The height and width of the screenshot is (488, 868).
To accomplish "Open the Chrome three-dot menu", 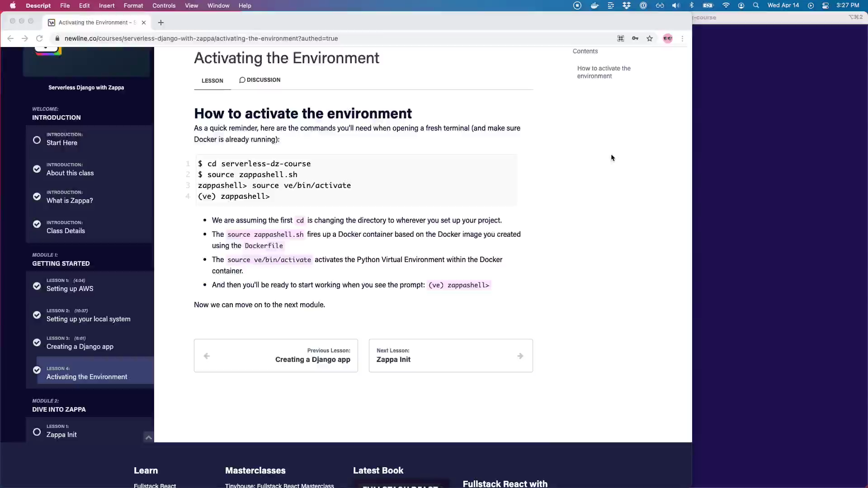I will [682, 38].
